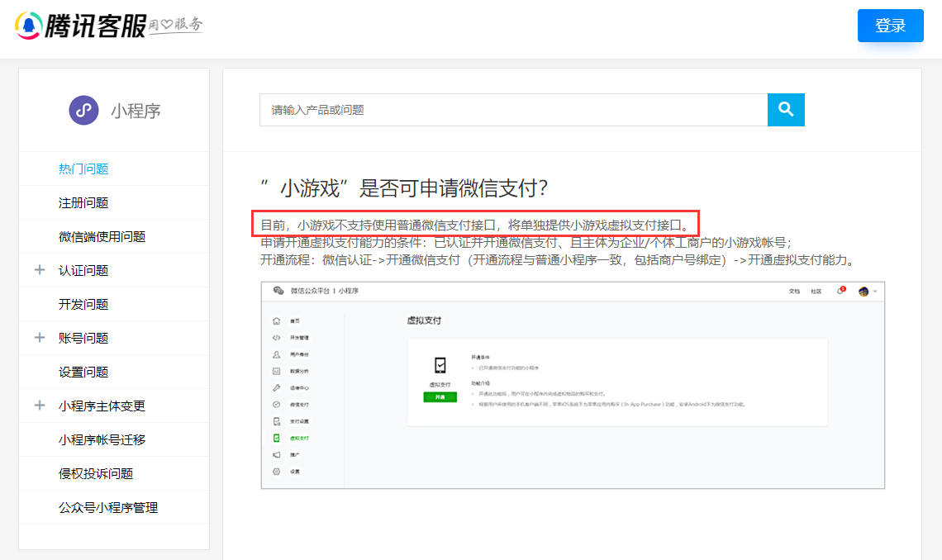Click the settings gear icon in embedded screenshot menu

[x=276, y=472]
